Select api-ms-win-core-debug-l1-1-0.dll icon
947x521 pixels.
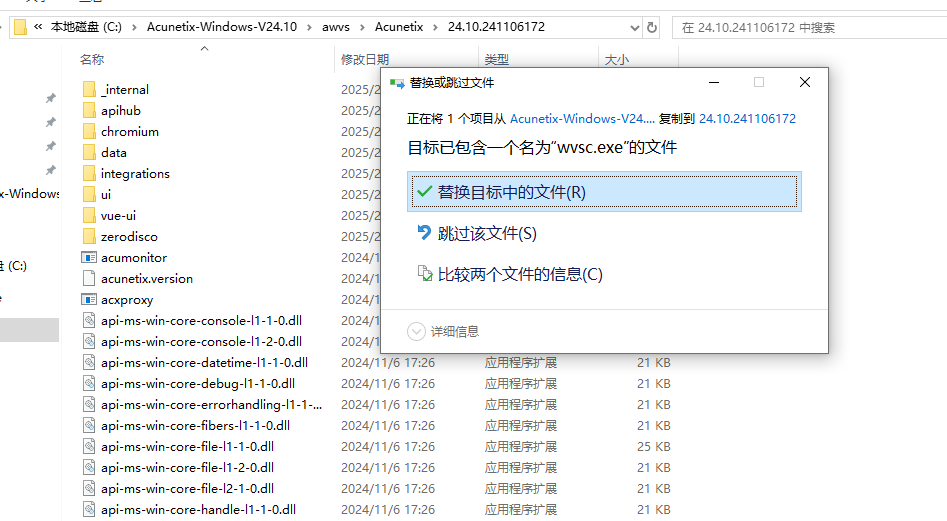coord(89,383)
